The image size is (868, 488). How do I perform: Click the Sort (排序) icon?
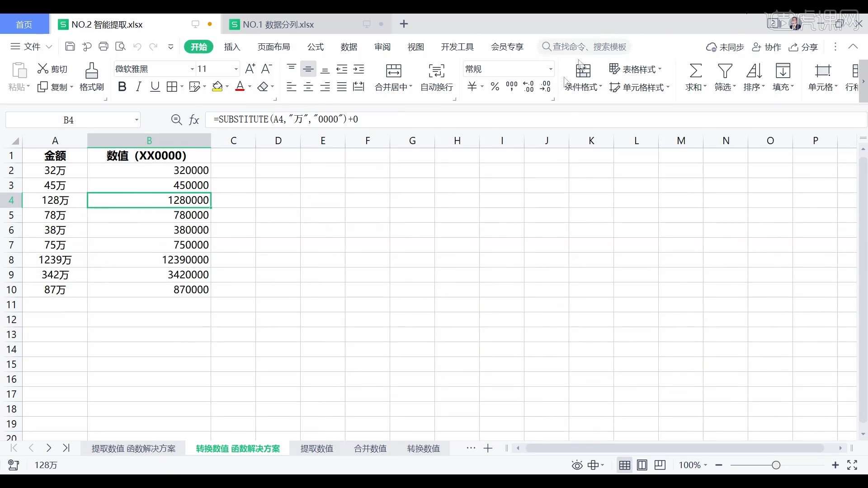pyautogui.click(x=754, y=71)
